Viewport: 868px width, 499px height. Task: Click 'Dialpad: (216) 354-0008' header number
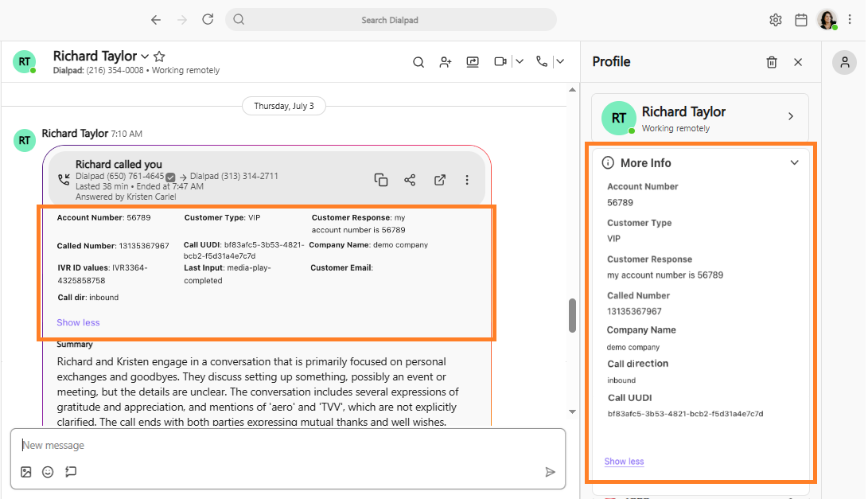pos(98,70)
